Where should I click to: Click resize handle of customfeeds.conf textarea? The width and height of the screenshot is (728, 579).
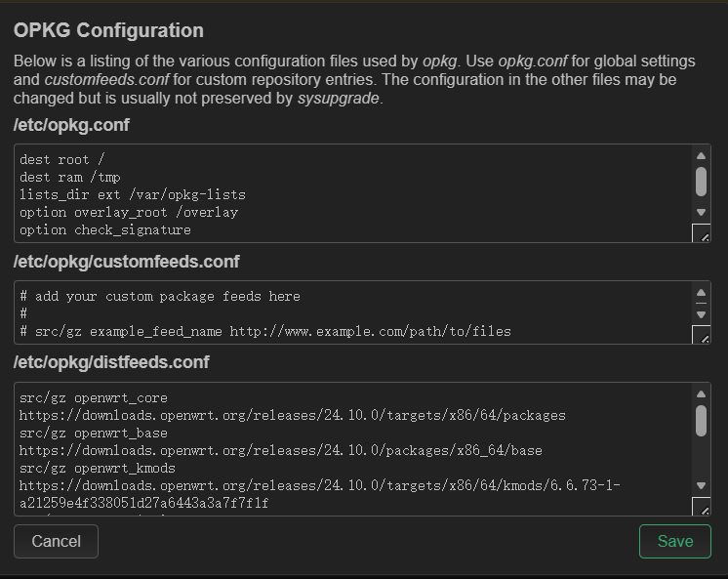pos(701,335)
